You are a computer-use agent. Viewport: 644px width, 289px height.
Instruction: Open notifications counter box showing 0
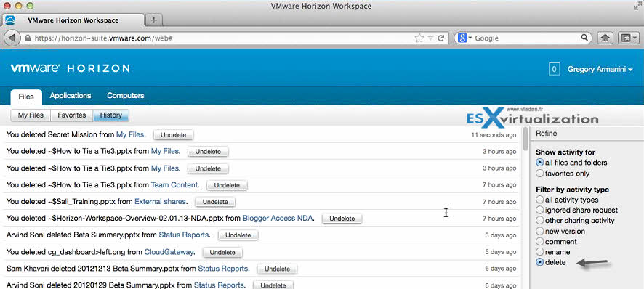[554, 70]
